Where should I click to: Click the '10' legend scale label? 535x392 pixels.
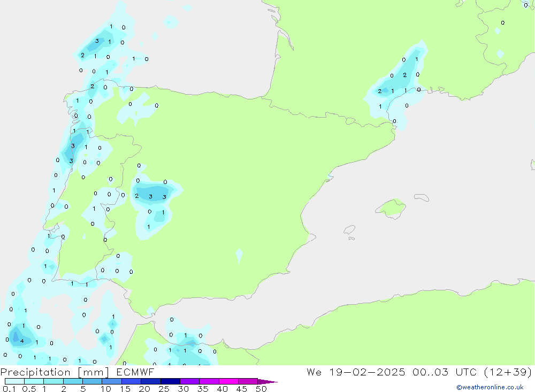point(106,389)
